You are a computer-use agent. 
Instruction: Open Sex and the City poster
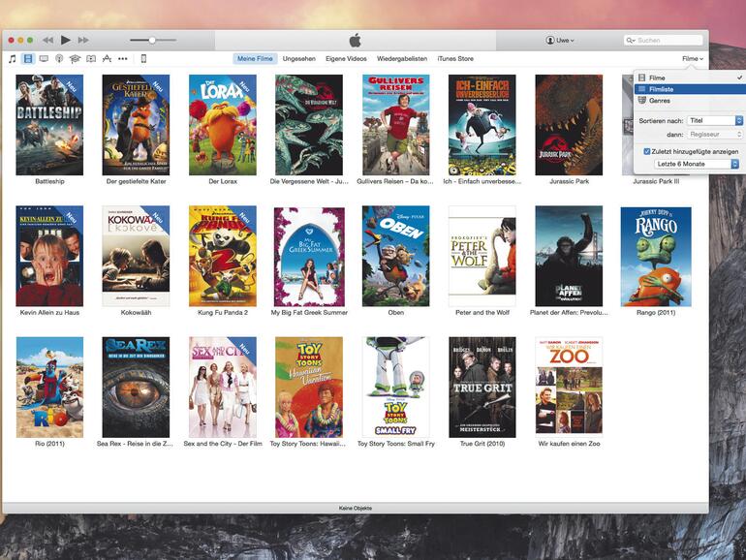223,388
